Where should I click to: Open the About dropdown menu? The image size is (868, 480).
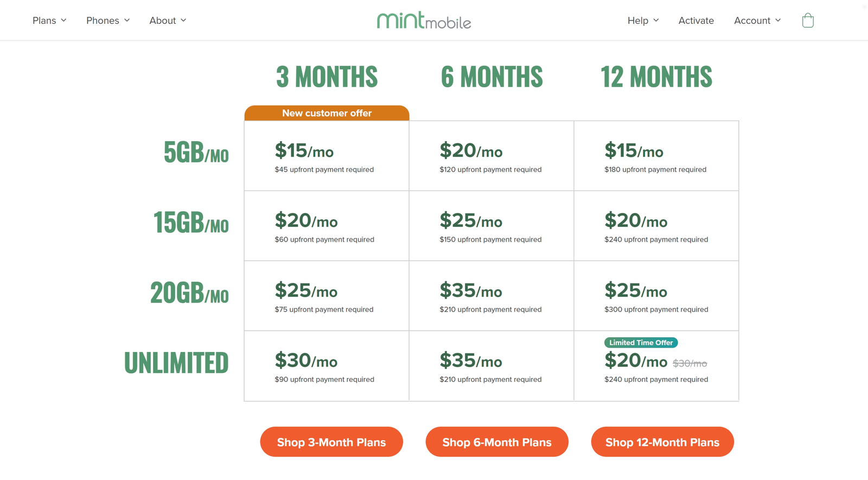168,21
